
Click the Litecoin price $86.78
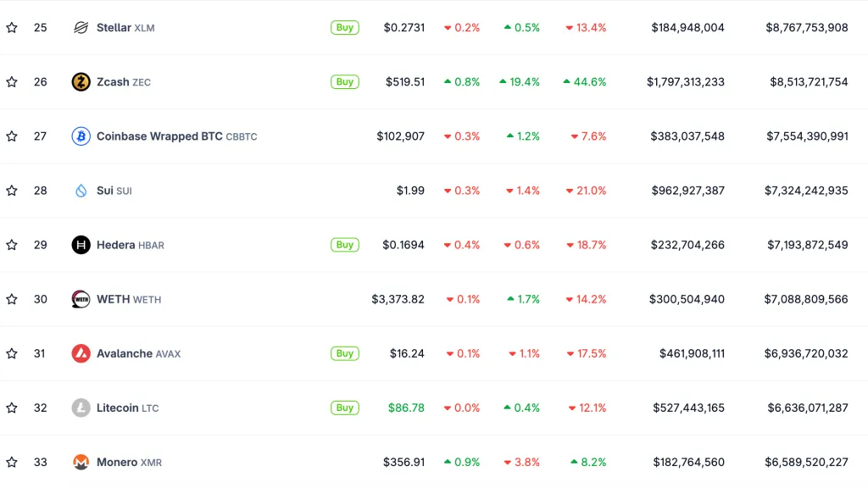coord(406,408)
